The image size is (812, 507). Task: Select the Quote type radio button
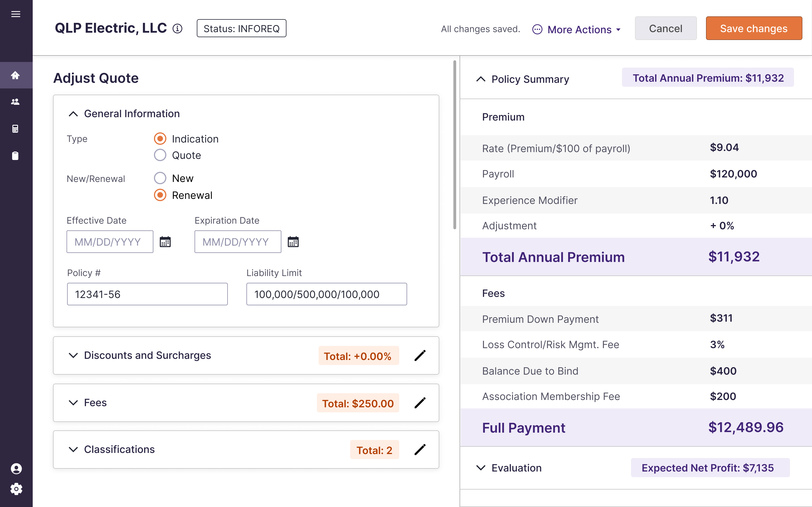point(160,155)
